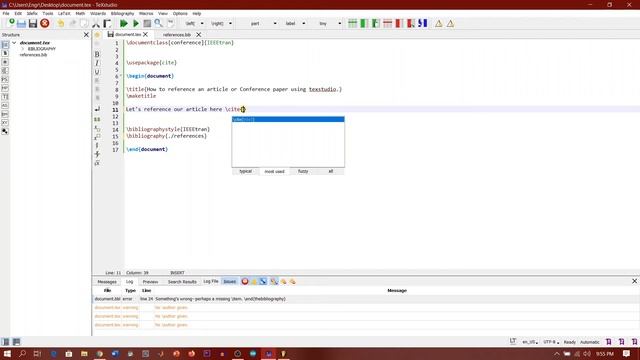Switch to the Preview tab in bottom panel

point(150,282)
